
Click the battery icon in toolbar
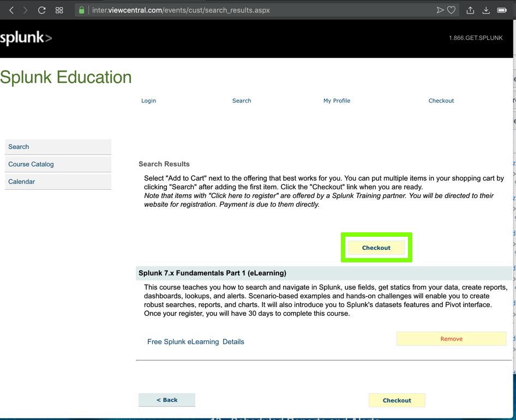point(502,10)
